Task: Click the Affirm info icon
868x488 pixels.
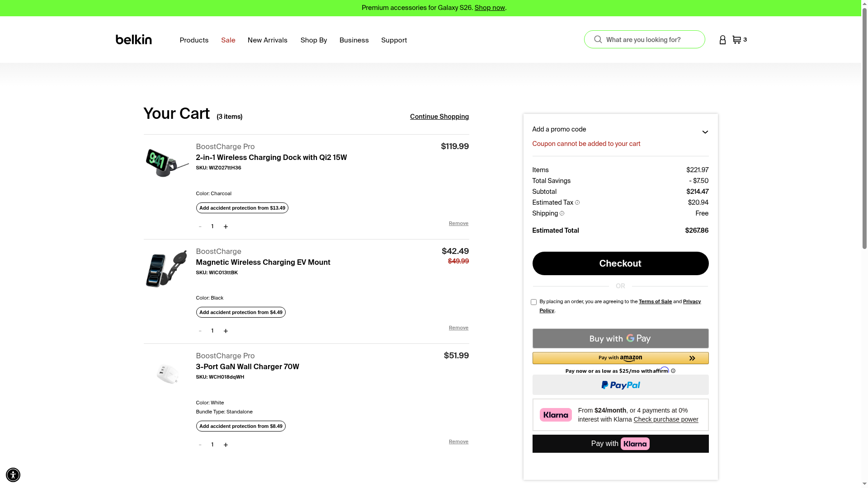Action: click(x=673, y=371)
